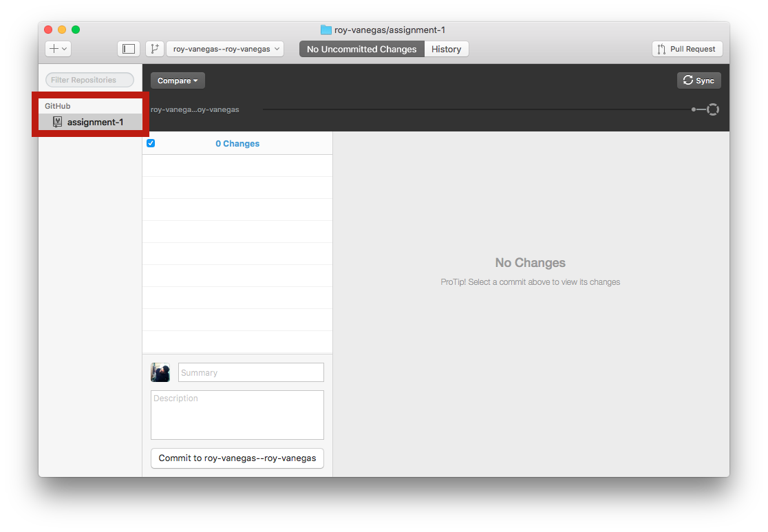Toggle the repository sidebar panel icon
Image resolution: width=768 pixels, height=532 pixels.
pyautogui.click(x=129, y=49)
